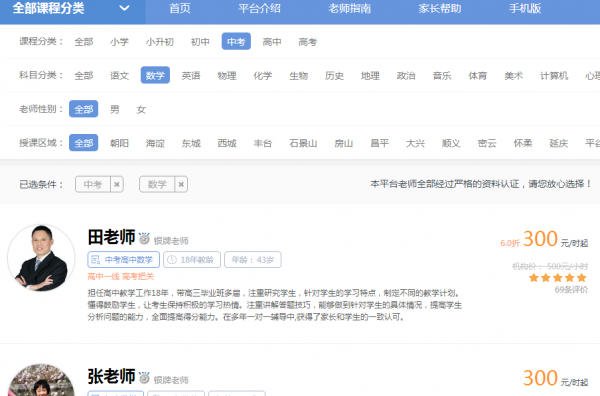Viewport: 600px width, 396px height.
Task: Open 田老师 name link
Action: pos(111,237)
